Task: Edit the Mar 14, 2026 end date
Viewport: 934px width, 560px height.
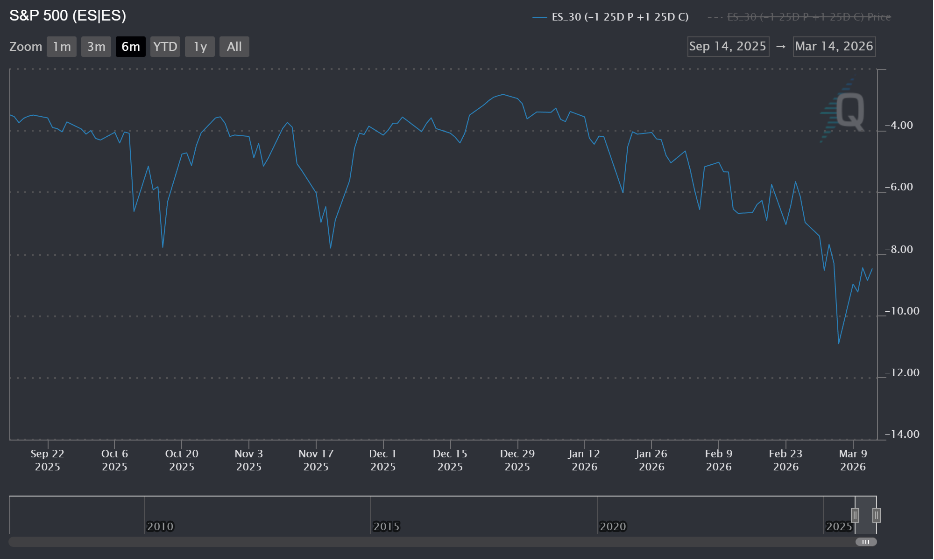Action: coord(834,47)
